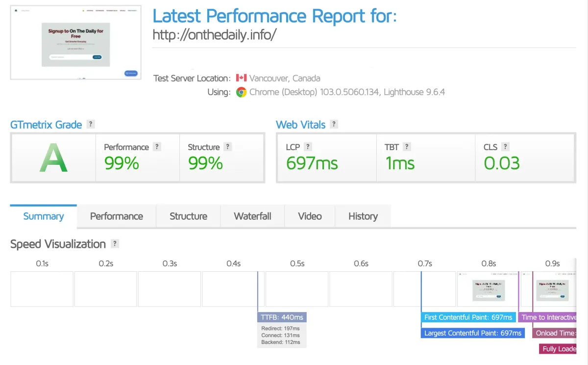
Task: Click the First Contentful Paint marker label
Action: tap(468, 317)
